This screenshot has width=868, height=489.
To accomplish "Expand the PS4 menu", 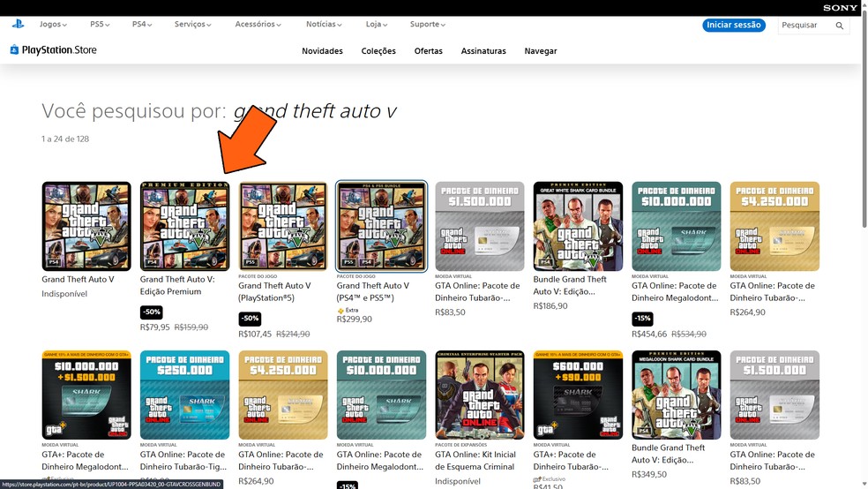I will 142,25.
